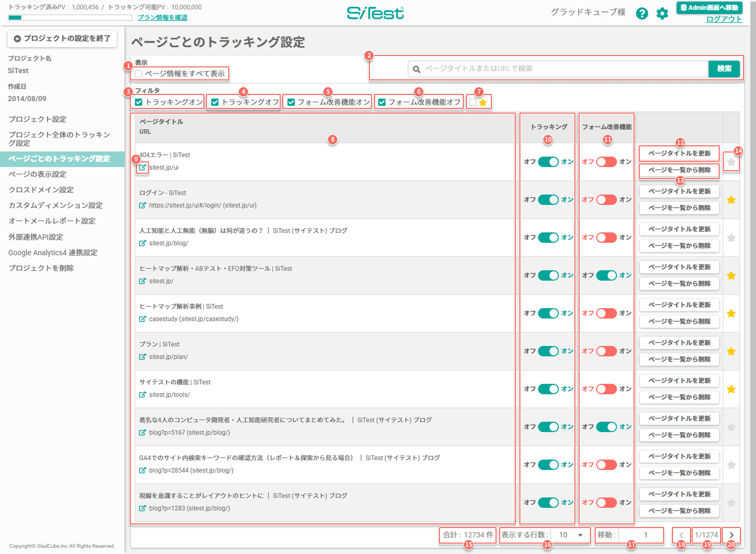Uncheck フォーム改善機能オフ filter
Viewport: 756px width, 554px height.
tap(382, 102)
